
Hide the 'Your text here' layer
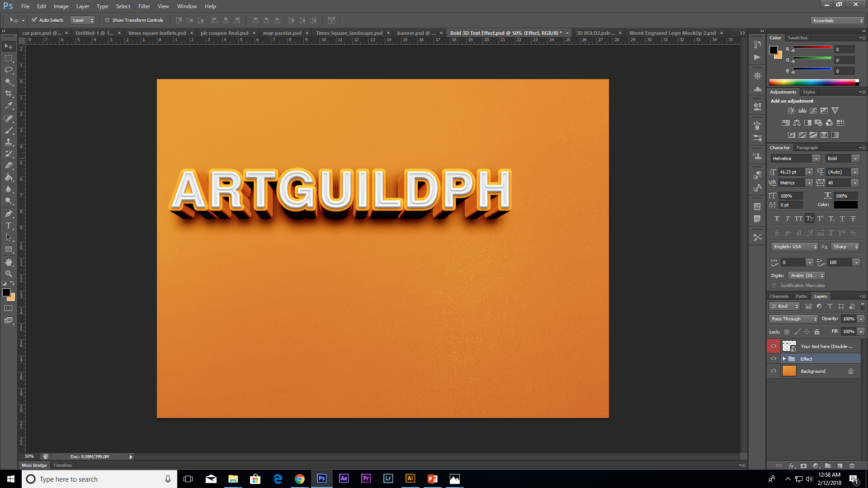click(774, 346)
